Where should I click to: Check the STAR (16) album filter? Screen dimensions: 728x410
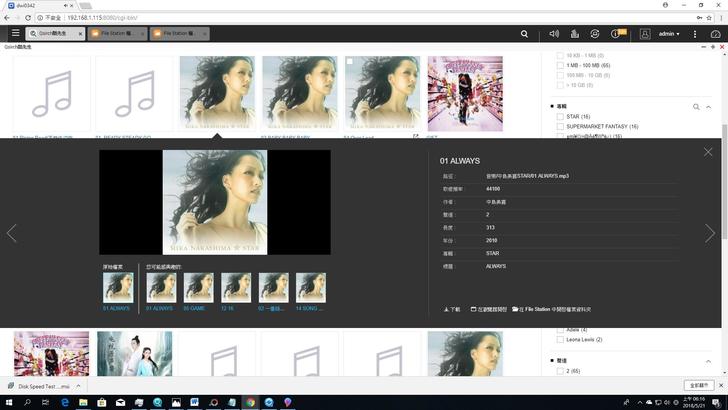[x=561, y=117]
